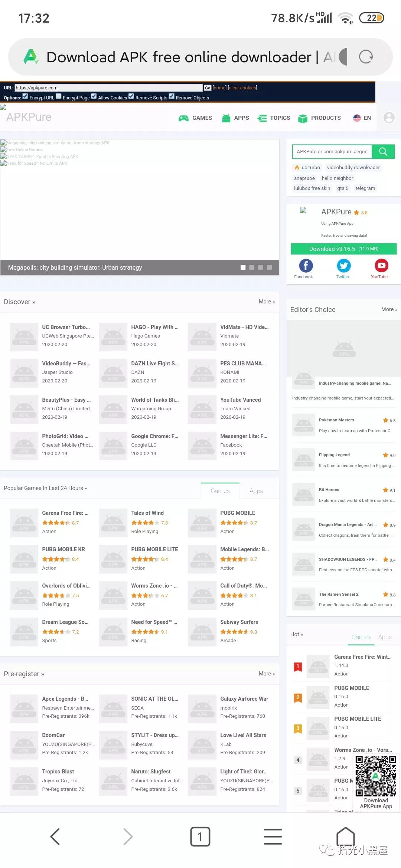This screenshot has width=401, height=868.
Task: Reload the page with refresh icon
Action: pyautogui.click(x=366, y=57)
